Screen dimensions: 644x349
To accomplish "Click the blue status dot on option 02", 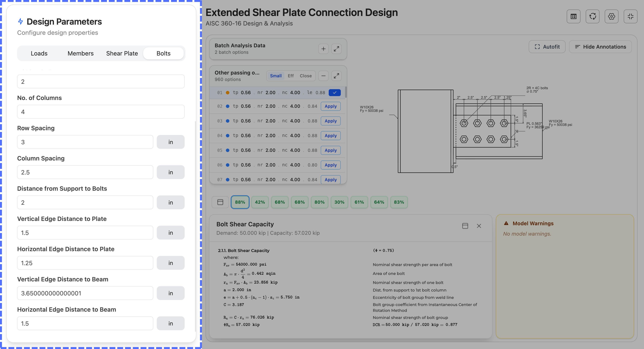I will (x=227, y=106).
